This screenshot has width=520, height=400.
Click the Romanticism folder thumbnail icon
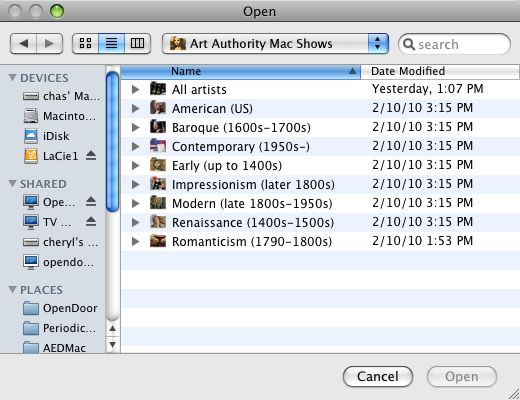point(158,241)
